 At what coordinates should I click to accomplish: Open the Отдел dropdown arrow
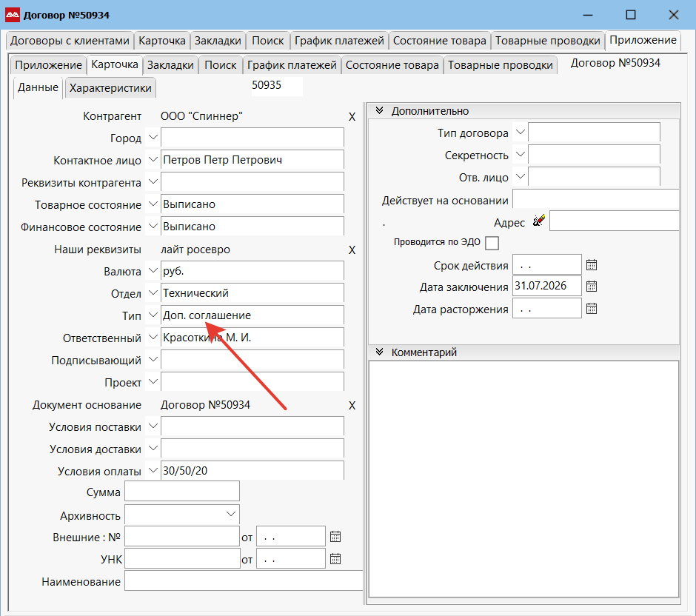(153, 292)
